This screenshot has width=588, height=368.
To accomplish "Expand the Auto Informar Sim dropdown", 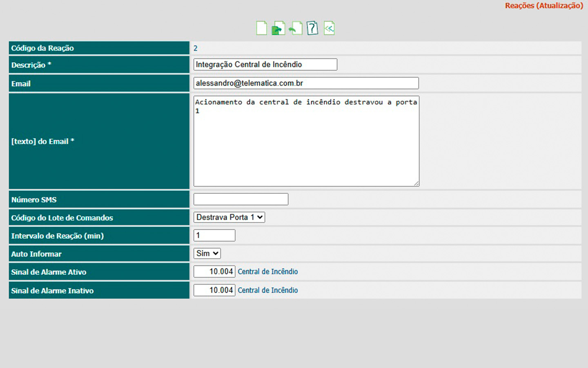I will coord(207,254).
